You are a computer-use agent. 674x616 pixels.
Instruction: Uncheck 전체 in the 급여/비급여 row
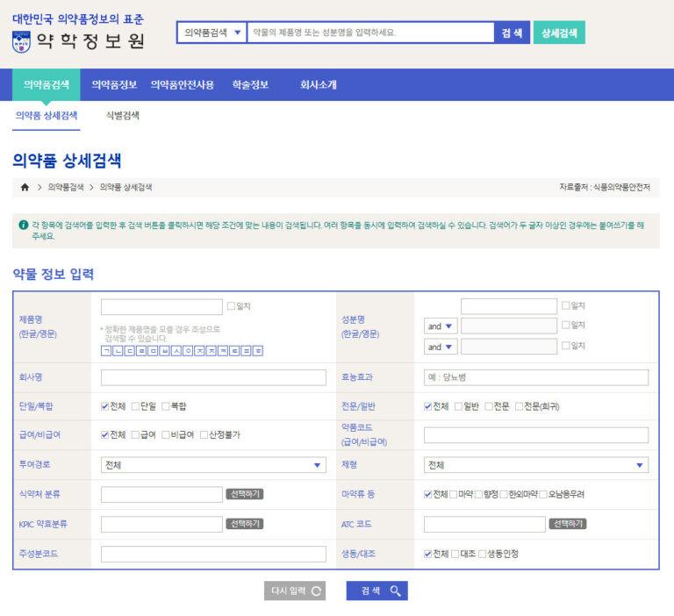coord(104,434)
